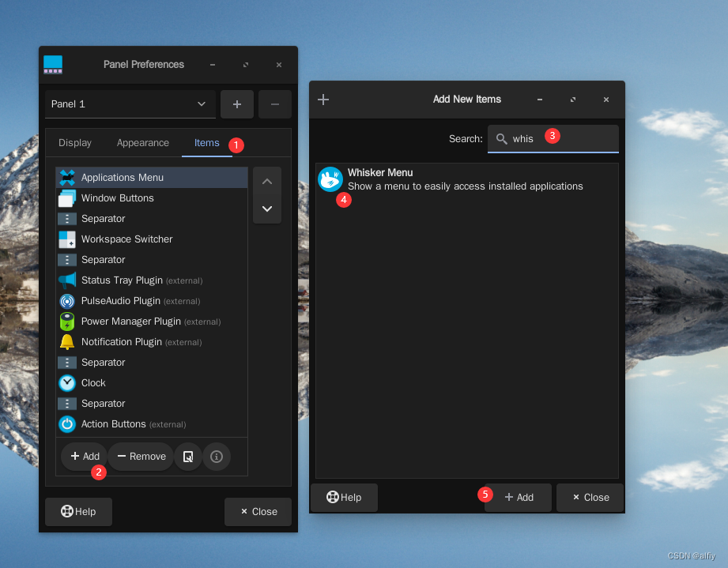Select Window Buttons list row

[152, 198]
